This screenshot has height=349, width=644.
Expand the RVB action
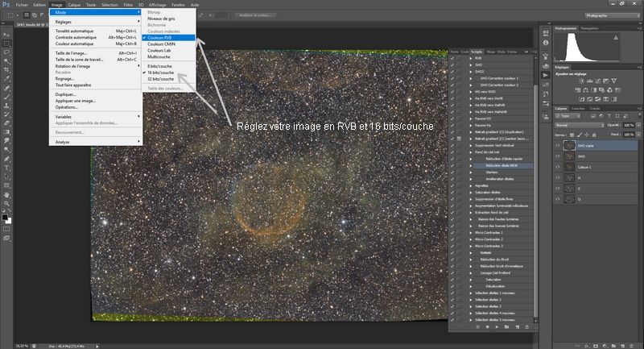tap(471, 58)
